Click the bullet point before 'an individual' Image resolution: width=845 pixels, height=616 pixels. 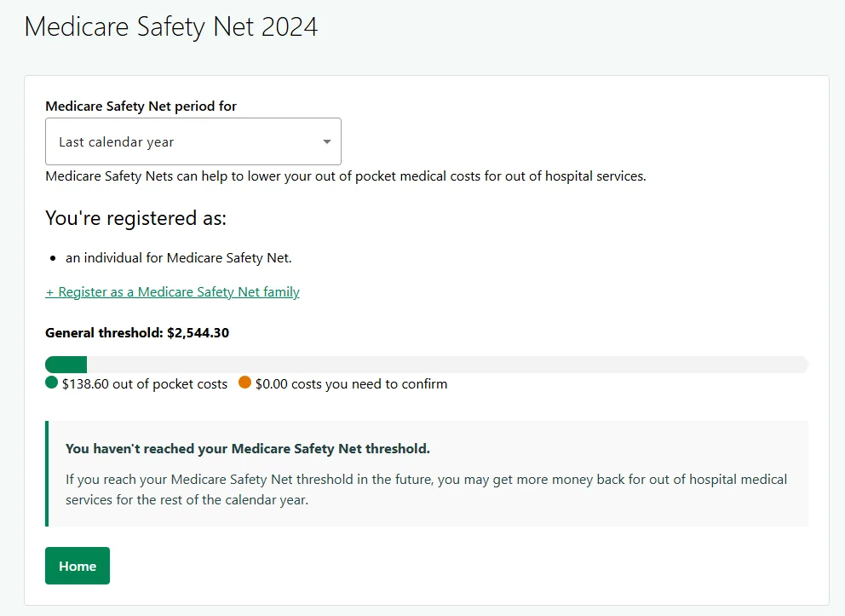coord(53,258)
